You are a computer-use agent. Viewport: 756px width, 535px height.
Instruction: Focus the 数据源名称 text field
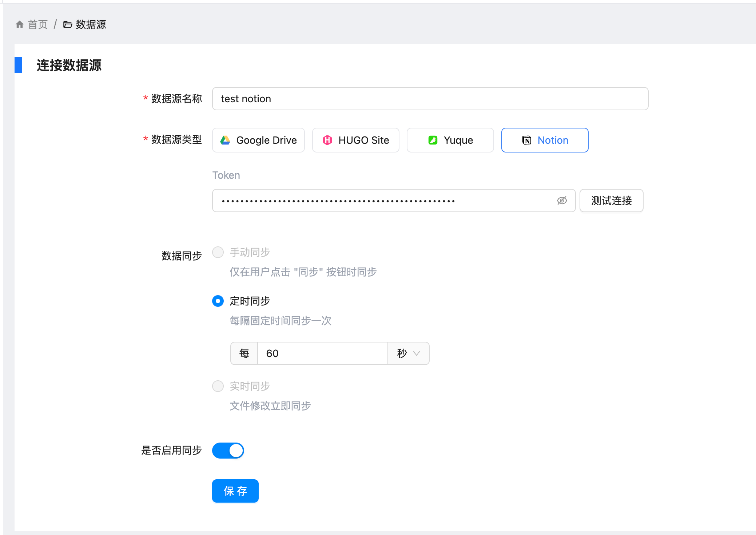point(430,99)
